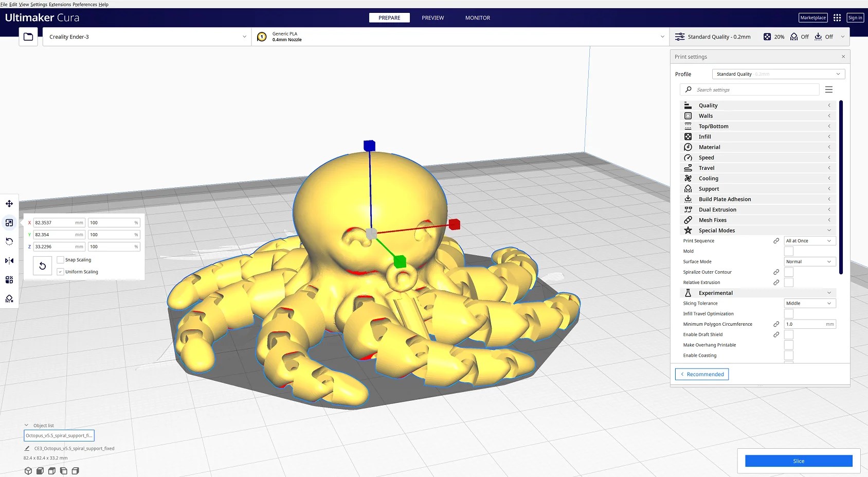The width and height of the screenshot is (868, 477).
Task: Switch to 3D perspective view cube
Action: pos(28,471)
